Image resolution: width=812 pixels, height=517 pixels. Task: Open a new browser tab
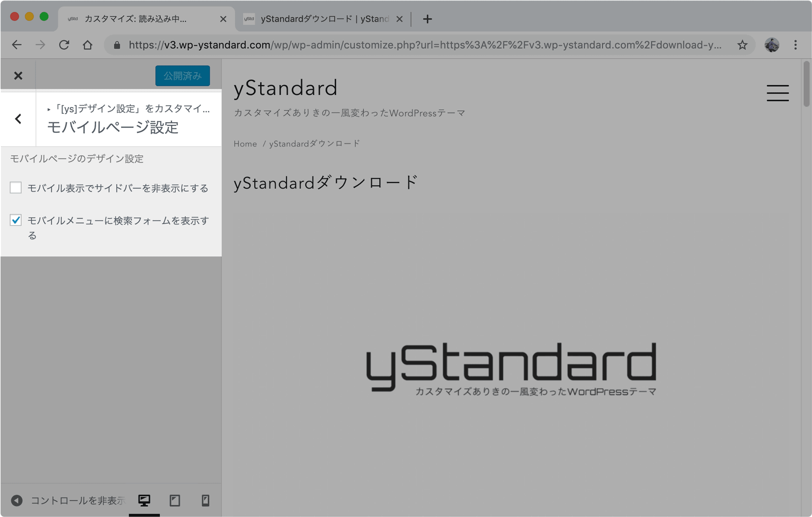click(427, 19)
